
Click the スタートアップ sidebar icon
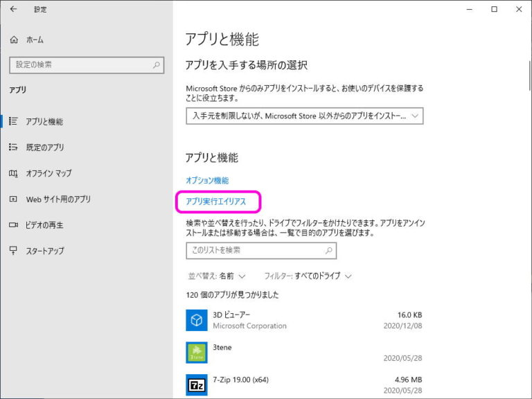click(x=13, y=250)
